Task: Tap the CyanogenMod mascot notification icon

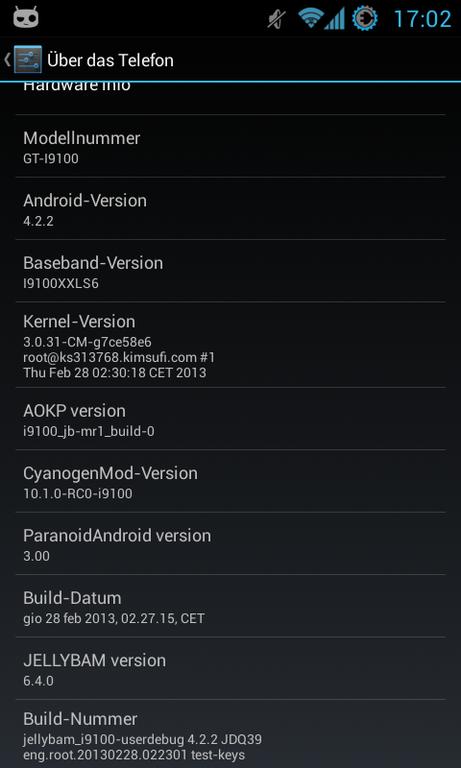Action: point(25,18)
